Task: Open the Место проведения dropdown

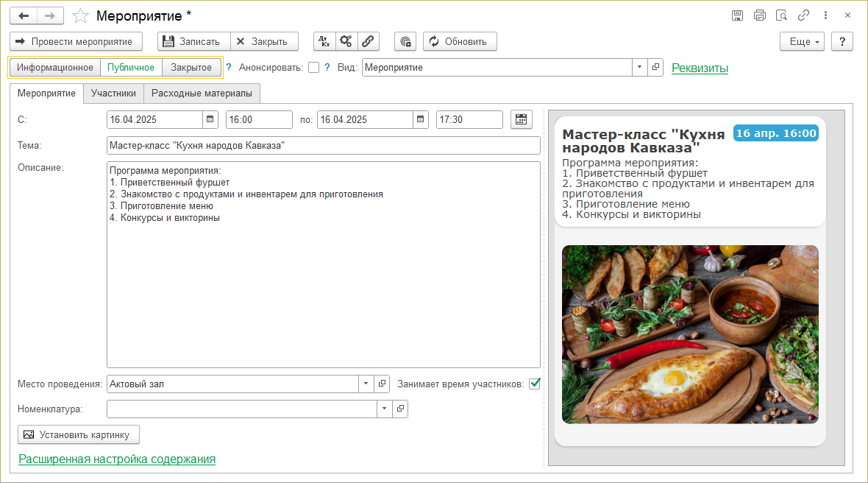Action: pyautogui.click(x=366, y=384)
